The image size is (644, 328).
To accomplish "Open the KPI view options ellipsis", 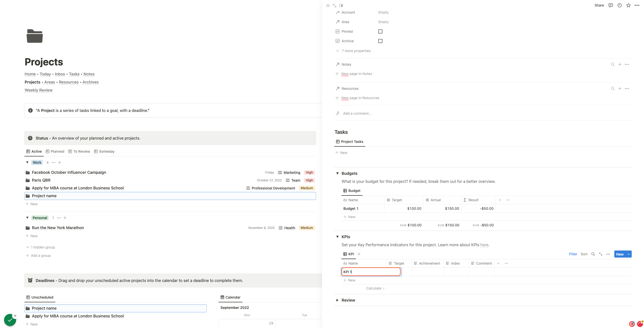I will pyautogui.click(x=608, y=254).
